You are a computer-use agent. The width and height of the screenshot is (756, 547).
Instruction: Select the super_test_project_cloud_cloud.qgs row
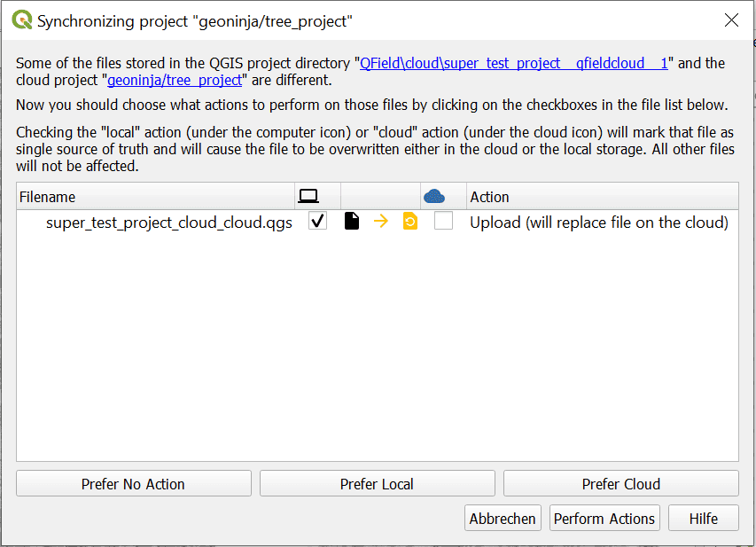tap(378, 222)
